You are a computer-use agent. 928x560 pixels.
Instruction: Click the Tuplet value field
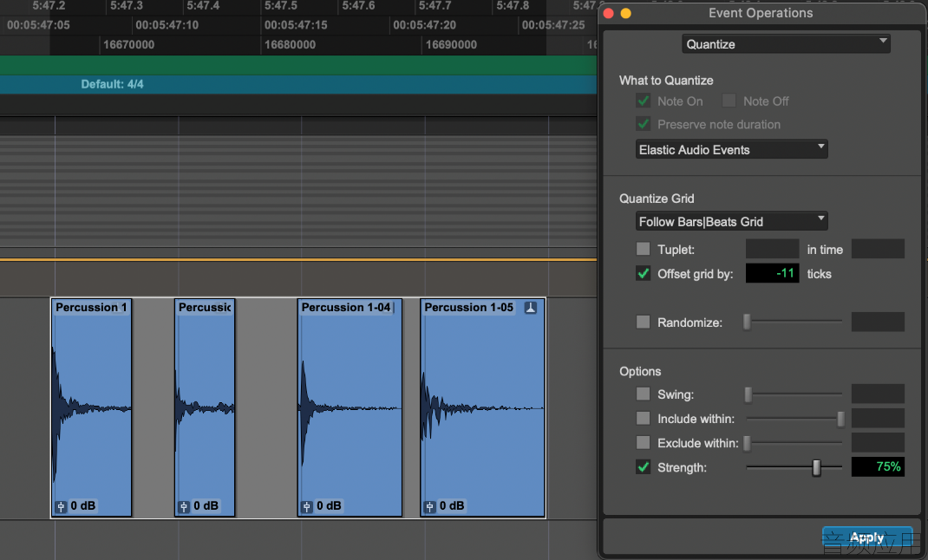[773, 249]
